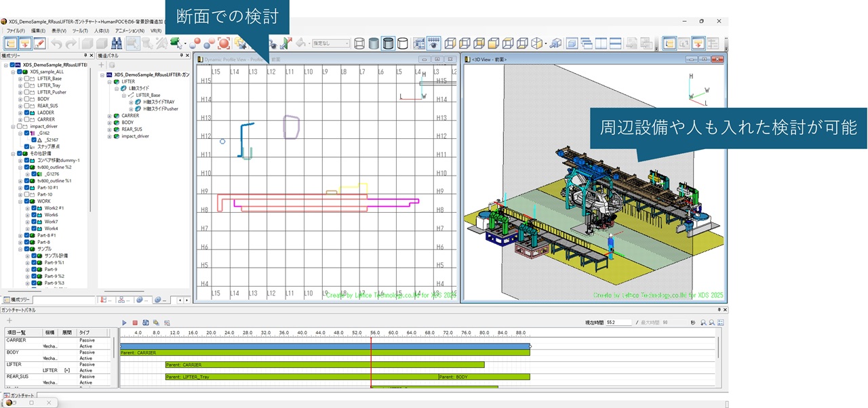Open the ファイル(F) menu
Screen dimensions: 868x408
tap(16, 30)
